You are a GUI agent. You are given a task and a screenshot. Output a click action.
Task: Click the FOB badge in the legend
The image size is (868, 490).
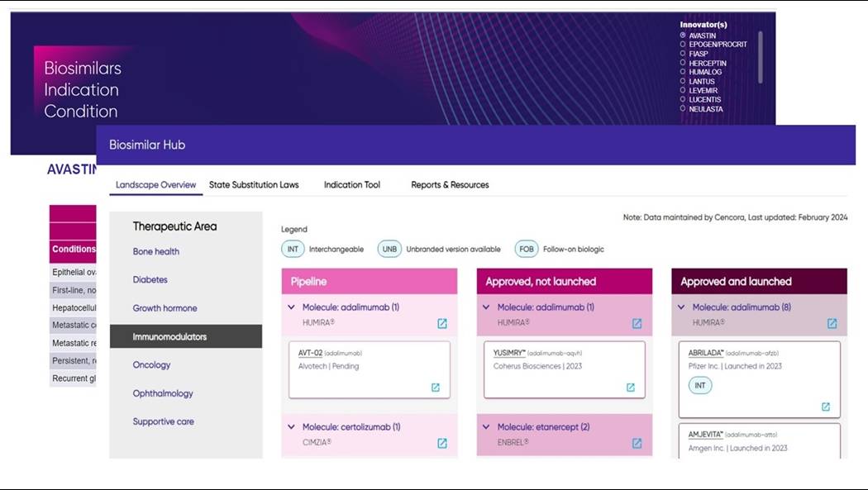(x=527, y=250)
